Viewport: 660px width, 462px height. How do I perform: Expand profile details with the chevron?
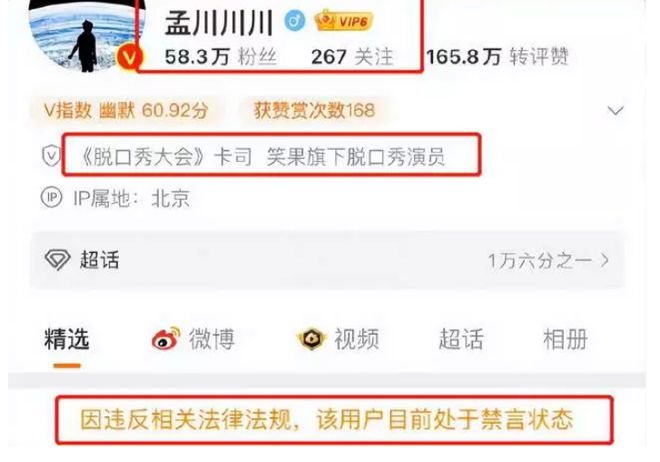[615, 111]
